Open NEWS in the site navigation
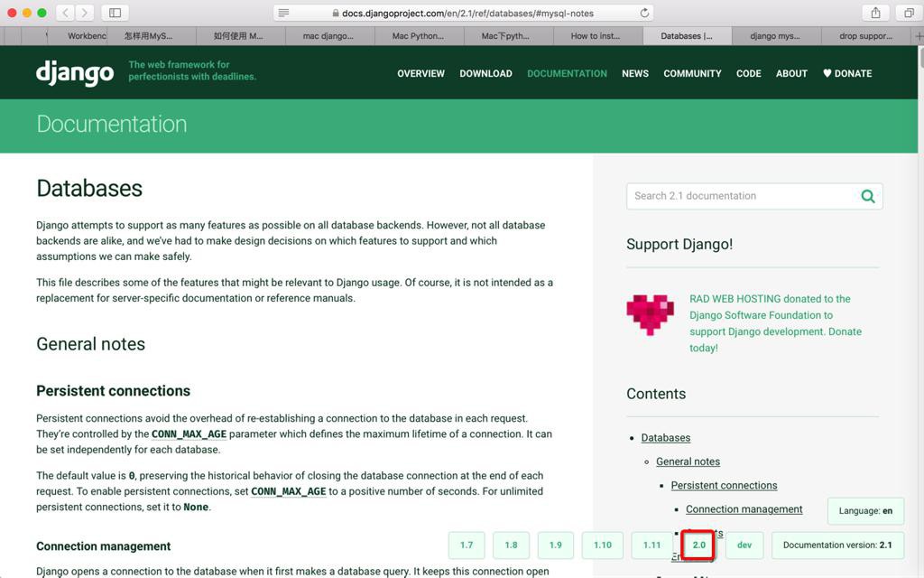 [635, 74]
